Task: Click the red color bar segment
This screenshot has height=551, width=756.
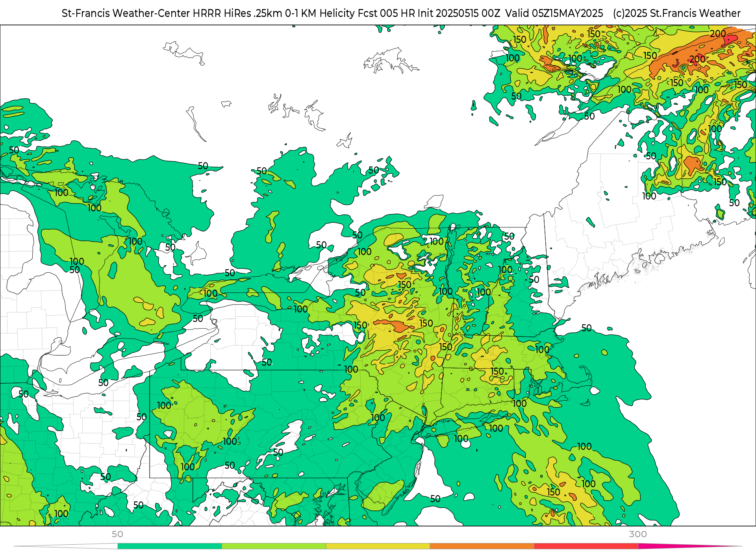Action: 586,546
